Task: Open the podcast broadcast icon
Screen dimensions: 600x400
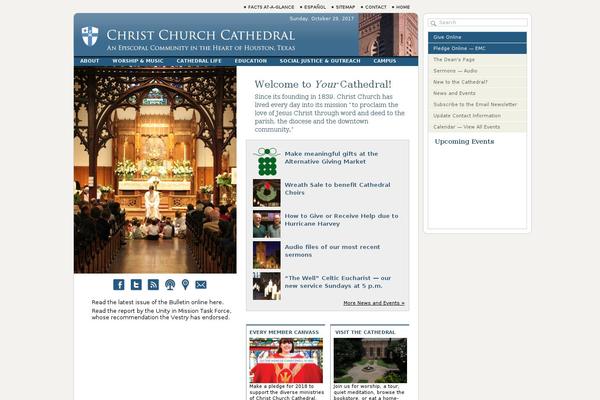Action: [x=170, y=284]
